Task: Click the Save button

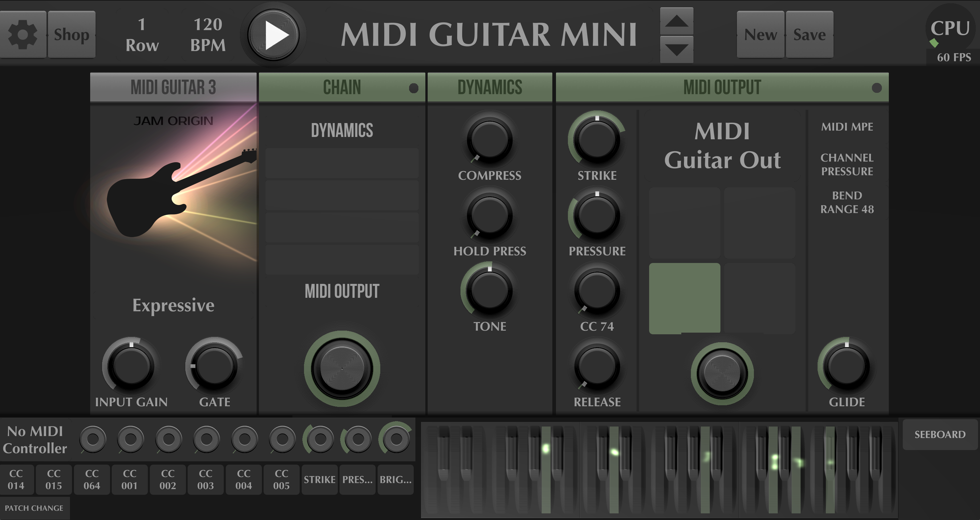Action: pos(810,34)
